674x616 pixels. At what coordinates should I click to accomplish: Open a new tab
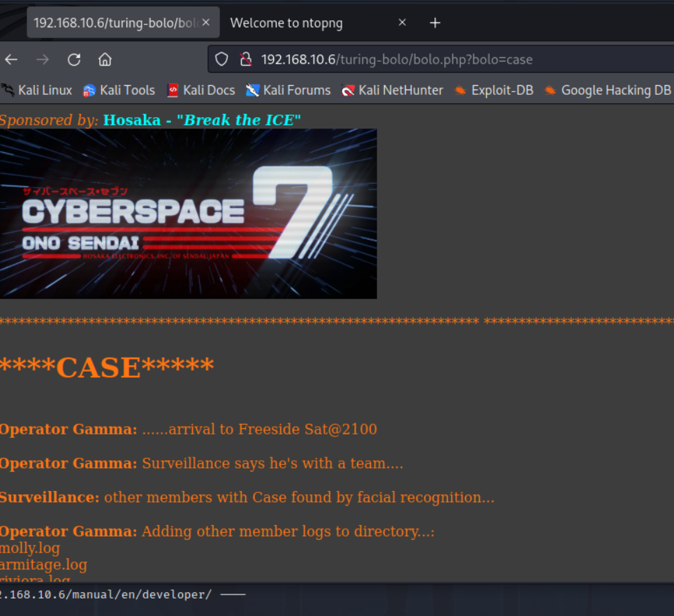435,23
